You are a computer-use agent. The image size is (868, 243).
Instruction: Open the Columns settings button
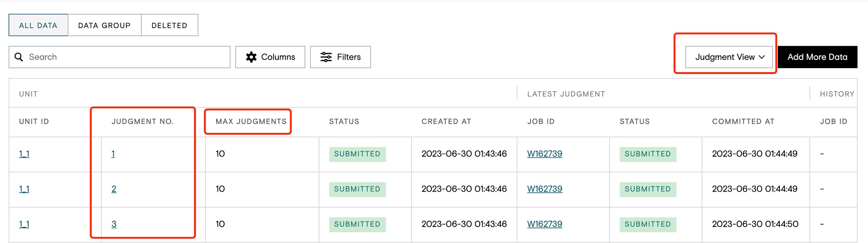point(270,57)
